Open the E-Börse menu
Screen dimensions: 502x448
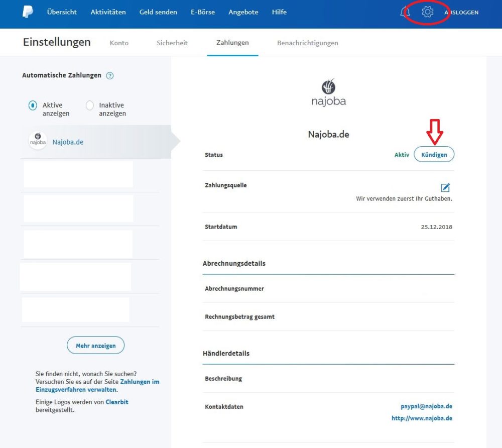(203, 12)
